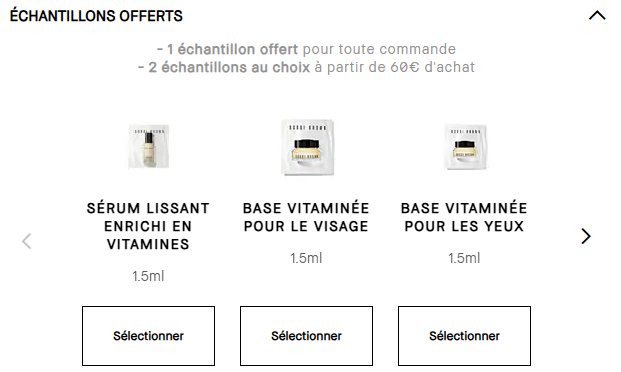Open Base Vitaminée Visage sachet image

(x=307, y=147)
